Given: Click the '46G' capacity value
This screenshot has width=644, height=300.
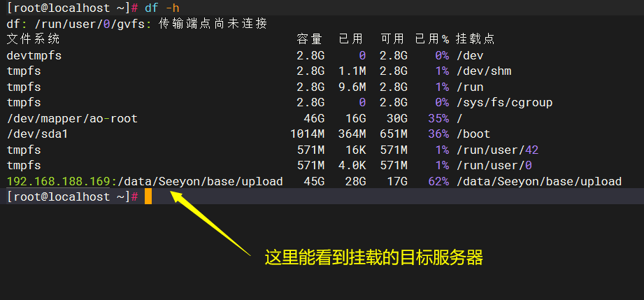Looking at the screenshot, I should 314,119.
